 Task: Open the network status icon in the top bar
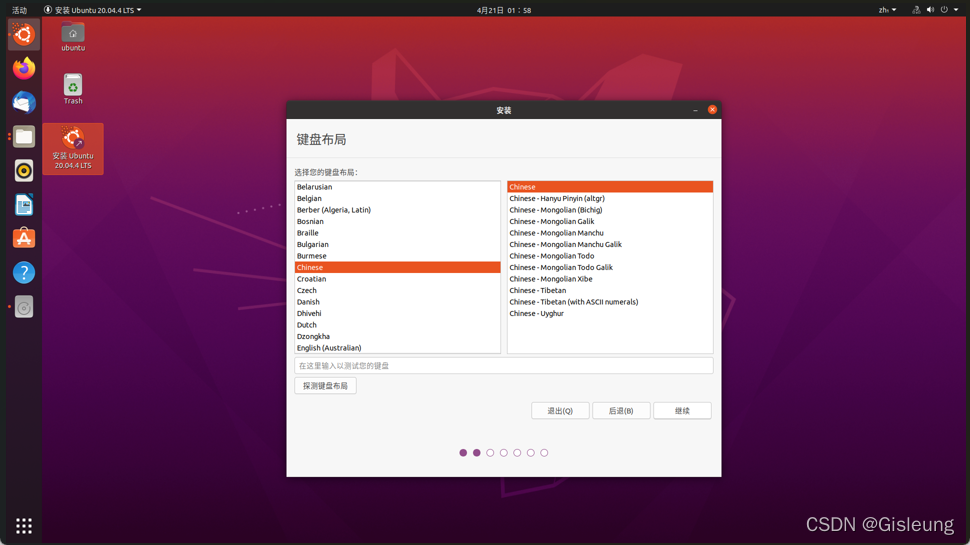pyautogui.click(x=916, y=10)
